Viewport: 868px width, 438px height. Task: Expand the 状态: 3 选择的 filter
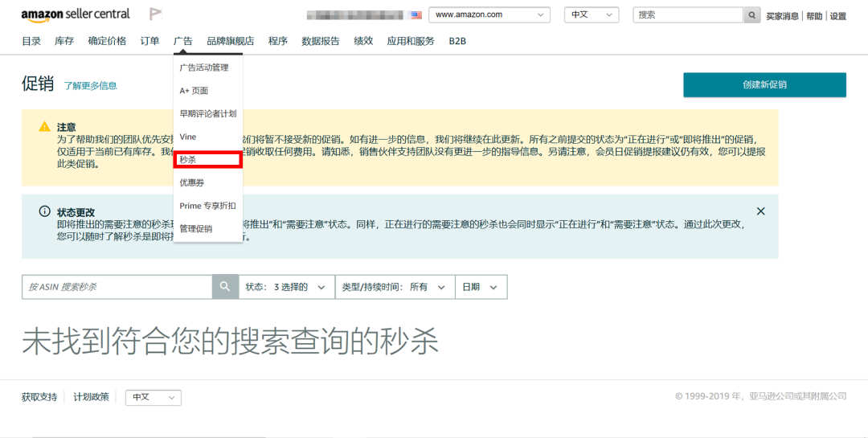(x=286, y=287)
